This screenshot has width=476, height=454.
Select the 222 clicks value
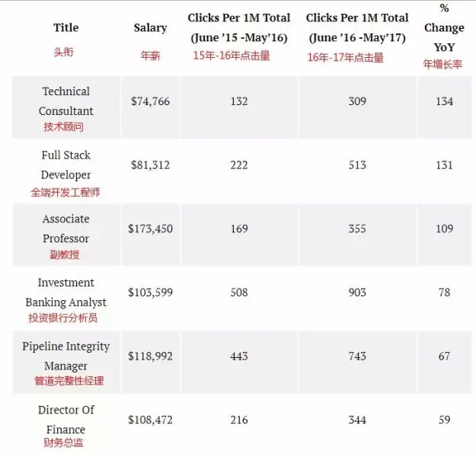pos(238,165)
